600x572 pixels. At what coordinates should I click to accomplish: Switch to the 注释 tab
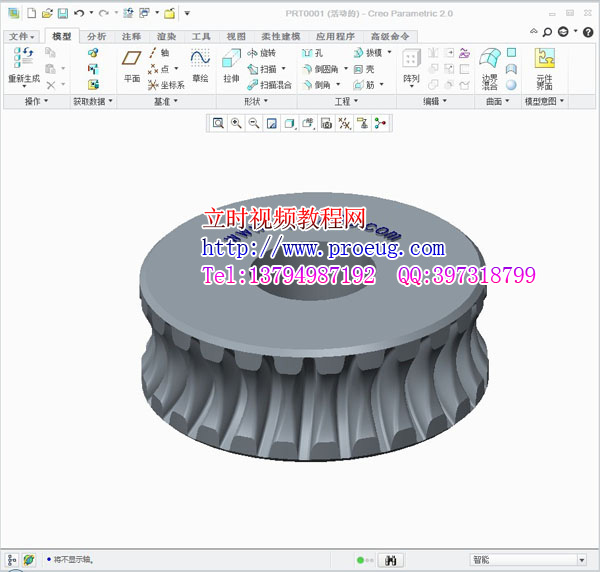click(131, 36)
